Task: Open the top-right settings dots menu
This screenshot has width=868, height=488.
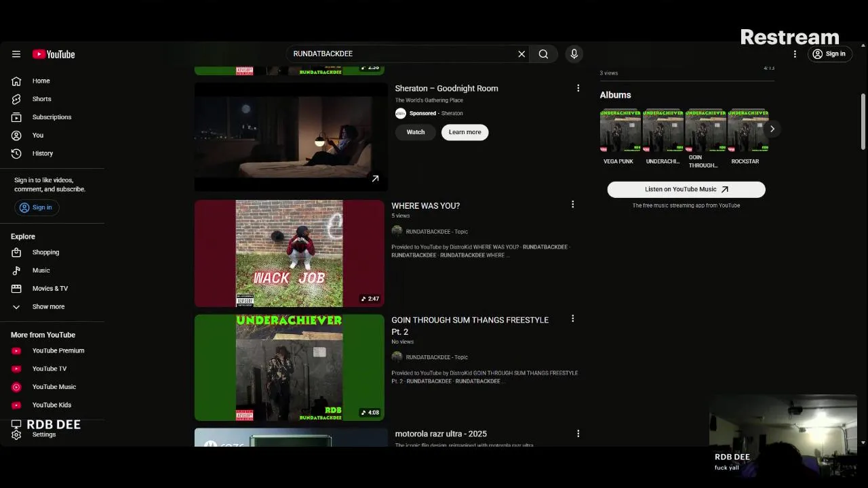Action: point(795,54)
